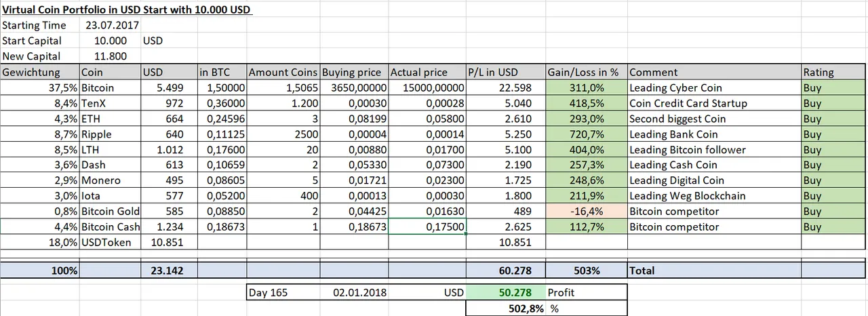Click 'Leading Bitcoin follower' comment cell
868x316 pixels.
click(x=714, y=149)
